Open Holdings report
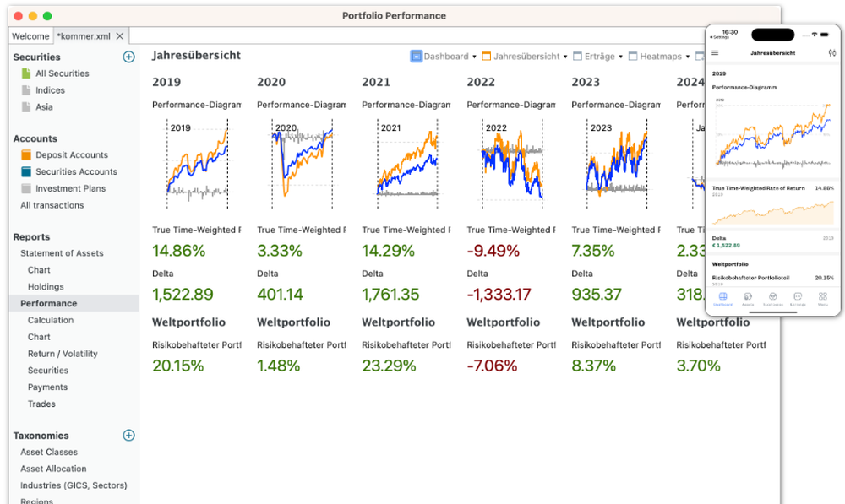The width and height of the screenshot is (845, 504). (46, 286)
